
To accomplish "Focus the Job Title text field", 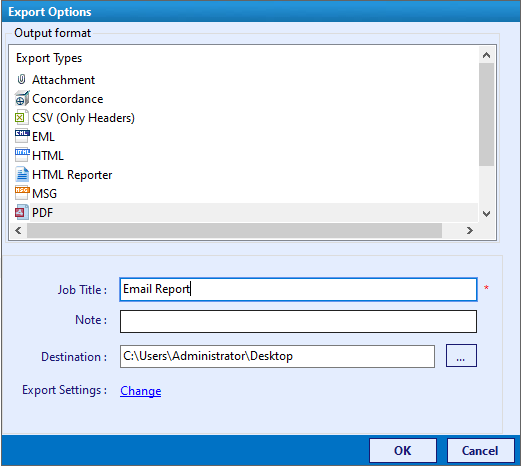I will click(x=298, y=289).
